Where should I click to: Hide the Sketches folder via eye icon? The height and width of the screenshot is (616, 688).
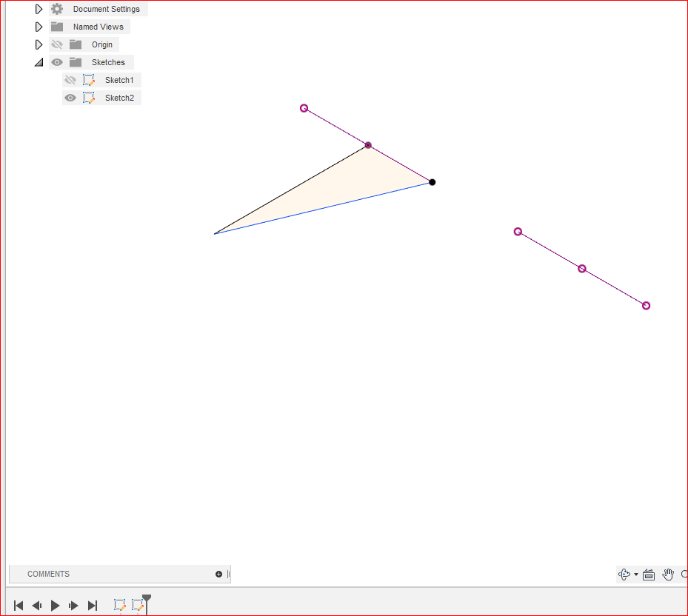(57, 62)
